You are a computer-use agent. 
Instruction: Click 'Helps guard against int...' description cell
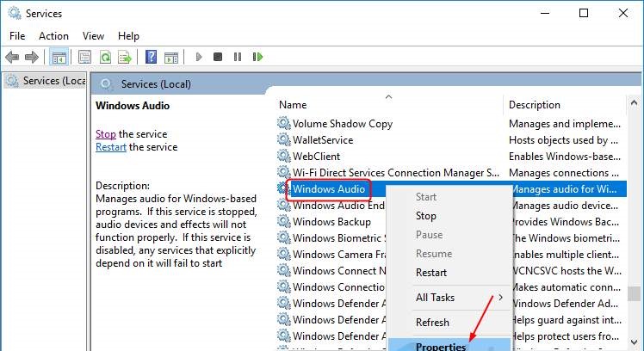point(567,319)
